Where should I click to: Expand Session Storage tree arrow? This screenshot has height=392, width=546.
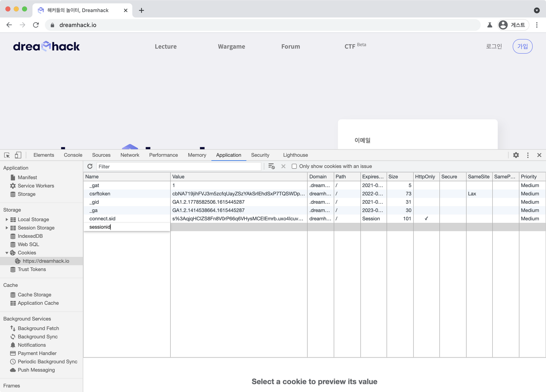(7, 228)
